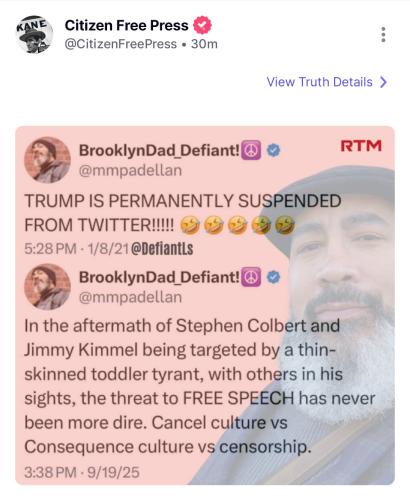
Task: Open the embedded tweet comparison image
Action: (205, 305)
